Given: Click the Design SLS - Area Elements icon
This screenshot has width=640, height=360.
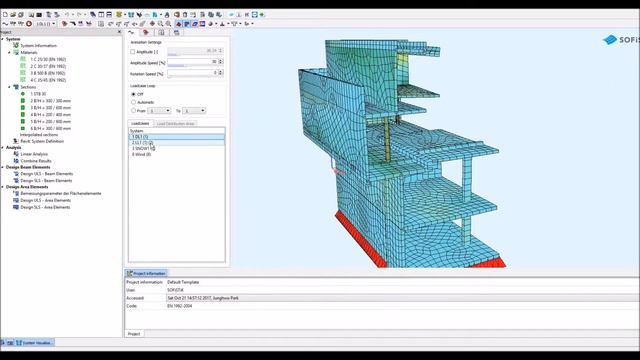Looking at the screenshot, I should point(16,207).
